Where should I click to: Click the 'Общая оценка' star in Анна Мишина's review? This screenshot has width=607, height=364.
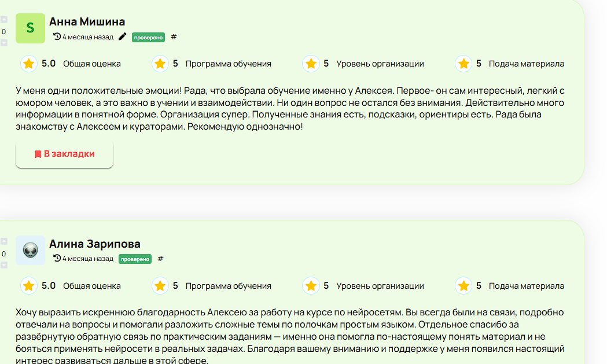(x=29, y=64)
